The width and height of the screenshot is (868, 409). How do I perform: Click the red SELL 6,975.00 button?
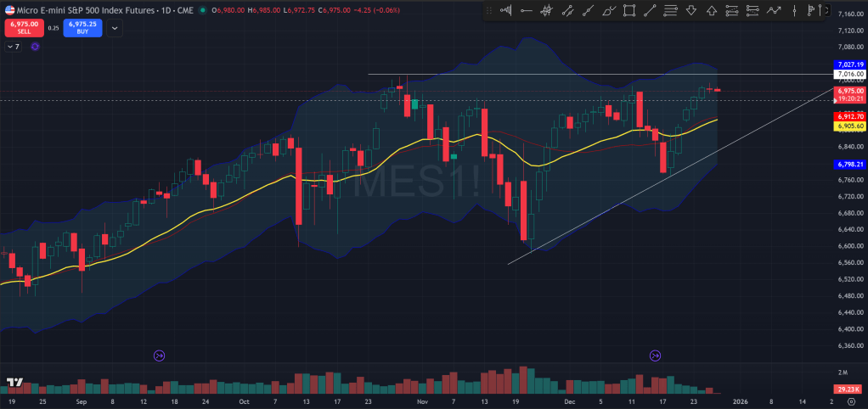coord(22,27)
